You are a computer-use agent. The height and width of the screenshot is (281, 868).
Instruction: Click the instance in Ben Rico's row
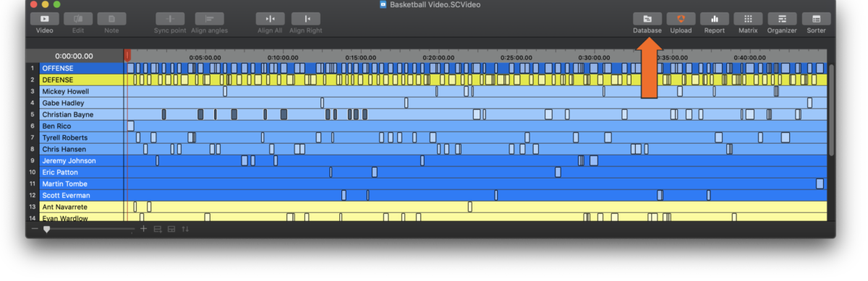131,126
